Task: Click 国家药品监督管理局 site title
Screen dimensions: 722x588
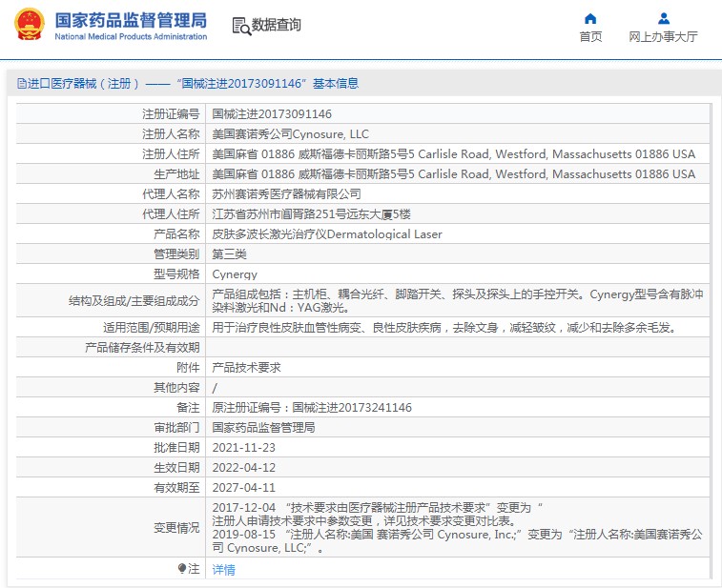Action: tap(131, 20)
